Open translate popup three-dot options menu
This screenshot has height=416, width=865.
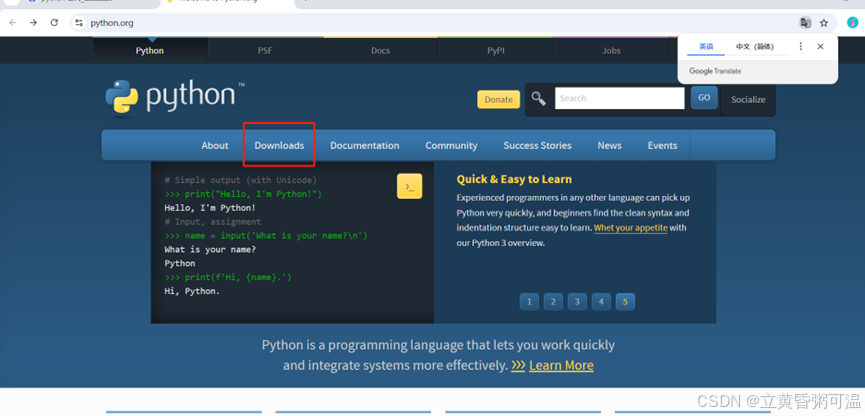click(800, 46)
